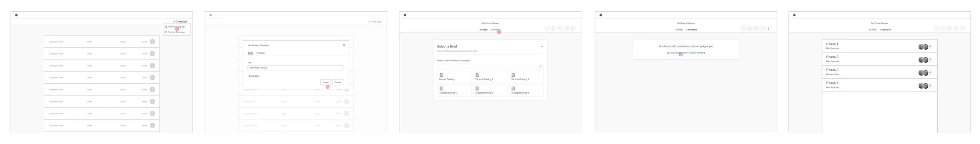Open the team members icon on the empty subcampaigns screen

[755, 29]
